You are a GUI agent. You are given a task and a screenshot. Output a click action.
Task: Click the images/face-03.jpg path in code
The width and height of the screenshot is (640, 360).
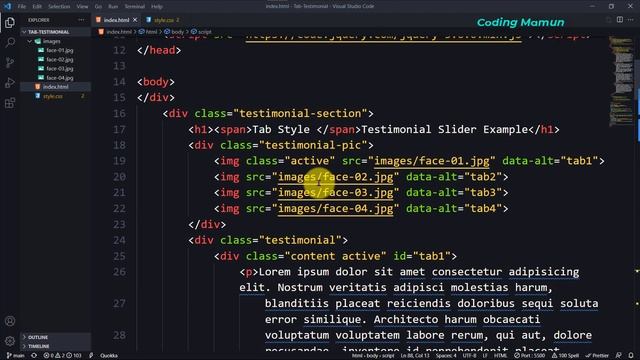point(335,193)
